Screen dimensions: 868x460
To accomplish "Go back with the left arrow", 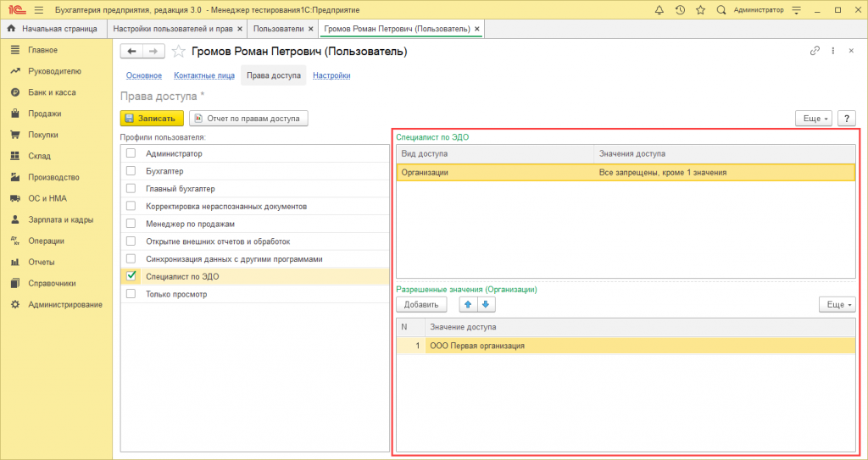I will [x=131, y=52].
